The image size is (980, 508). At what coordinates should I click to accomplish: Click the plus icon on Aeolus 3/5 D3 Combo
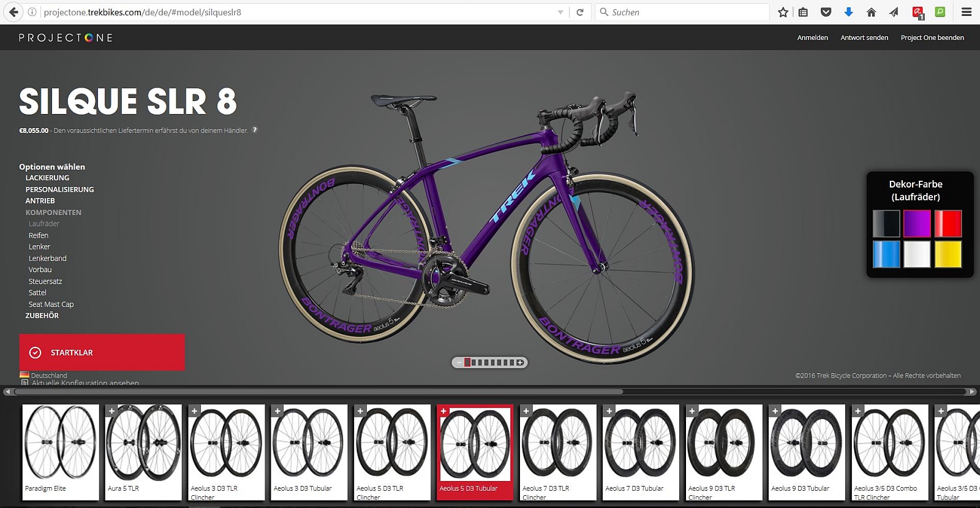[x=858, y=411]
